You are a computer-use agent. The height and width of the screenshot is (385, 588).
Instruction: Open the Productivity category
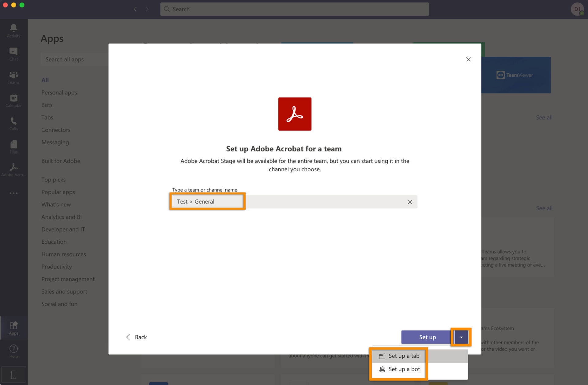(x=56, y=267)
